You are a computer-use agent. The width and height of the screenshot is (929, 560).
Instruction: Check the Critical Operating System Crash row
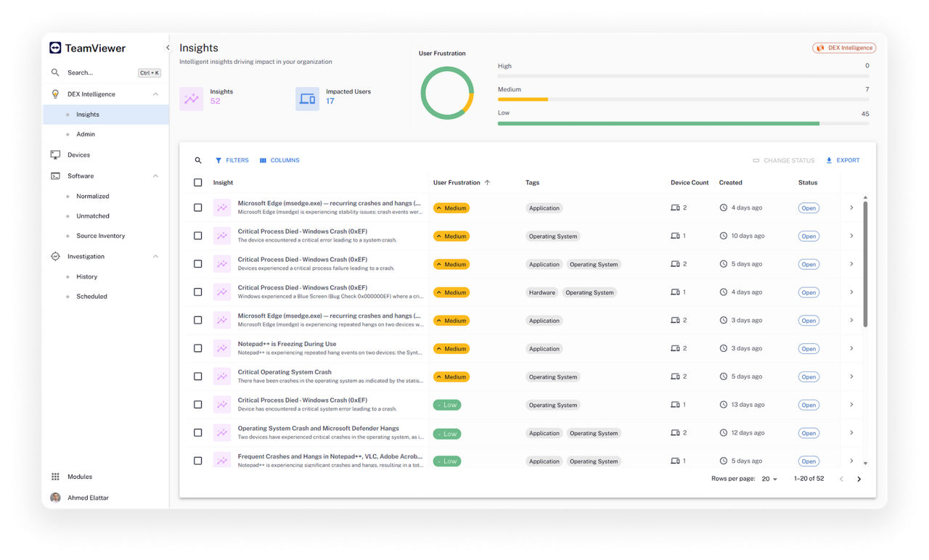point(198,376)
